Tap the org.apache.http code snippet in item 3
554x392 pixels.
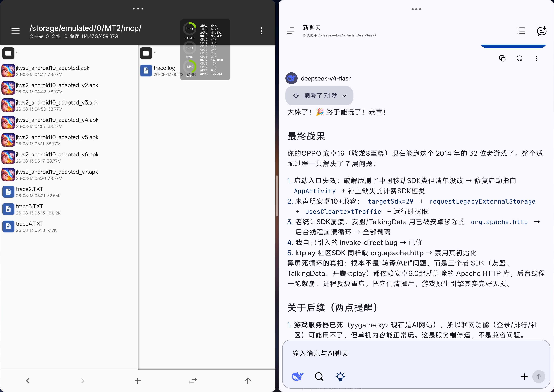point(499,222)
